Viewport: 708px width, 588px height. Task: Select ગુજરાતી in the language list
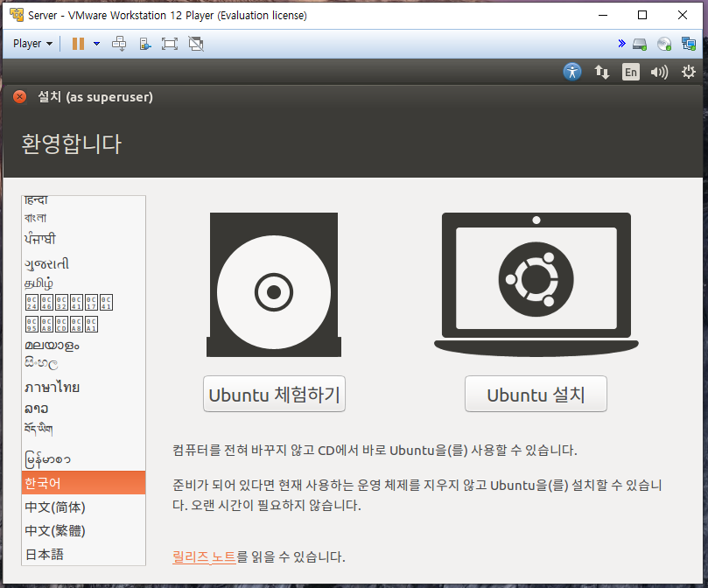pyautogui.click(x=83, y=263)
